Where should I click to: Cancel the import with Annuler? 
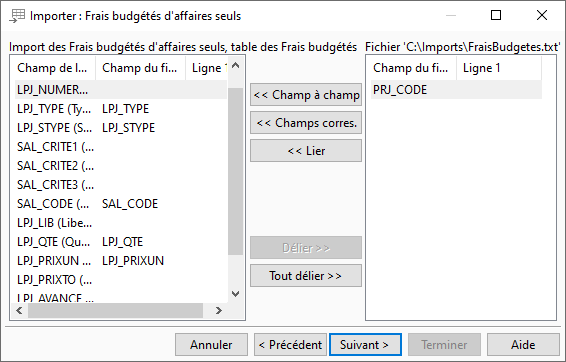(212, 345)
